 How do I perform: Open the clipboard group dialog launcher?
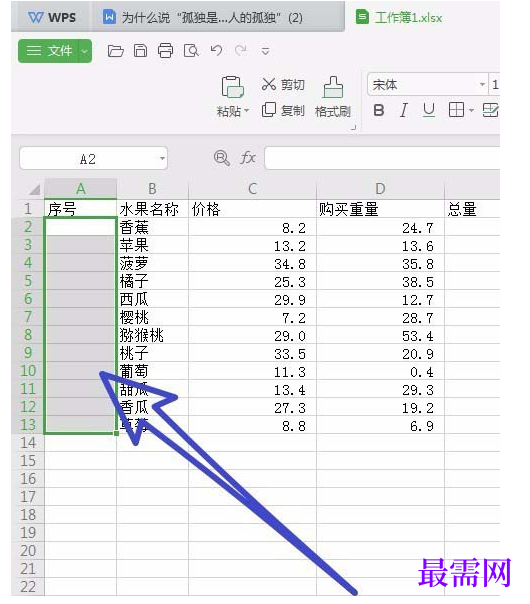click(x=353, y=128)
